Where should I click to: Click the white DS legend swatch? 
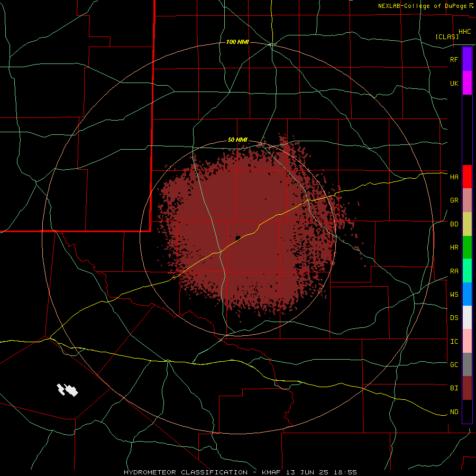[x=467, y=317]
